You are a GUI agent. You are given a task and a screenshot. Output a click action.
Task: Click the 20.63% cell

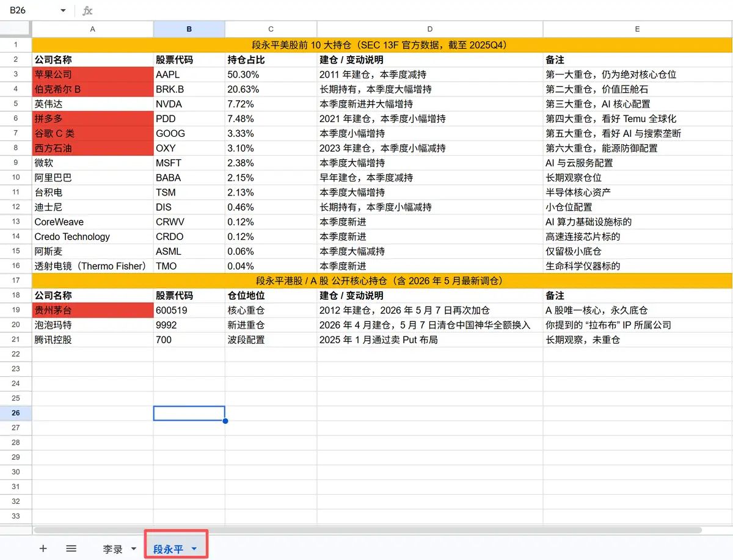[x=271, y=89]
